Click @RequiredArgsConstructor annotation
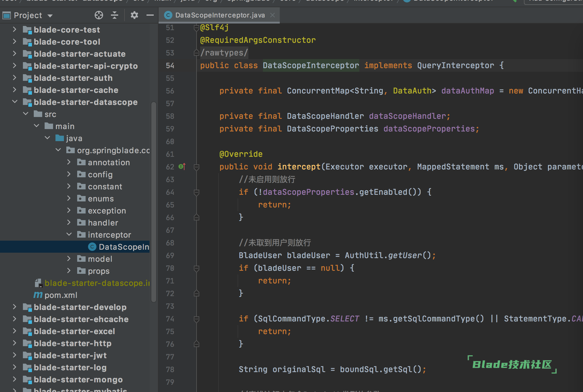The image size is (583, 392). pyautogui.click(x=258, y=40)
